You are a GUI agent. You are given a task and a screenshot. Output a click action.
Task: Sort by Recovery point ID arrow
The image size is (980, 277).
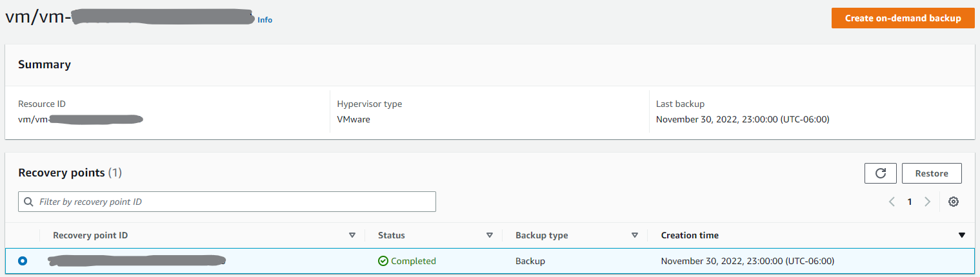pyautogui.click(x=352, y=236)
